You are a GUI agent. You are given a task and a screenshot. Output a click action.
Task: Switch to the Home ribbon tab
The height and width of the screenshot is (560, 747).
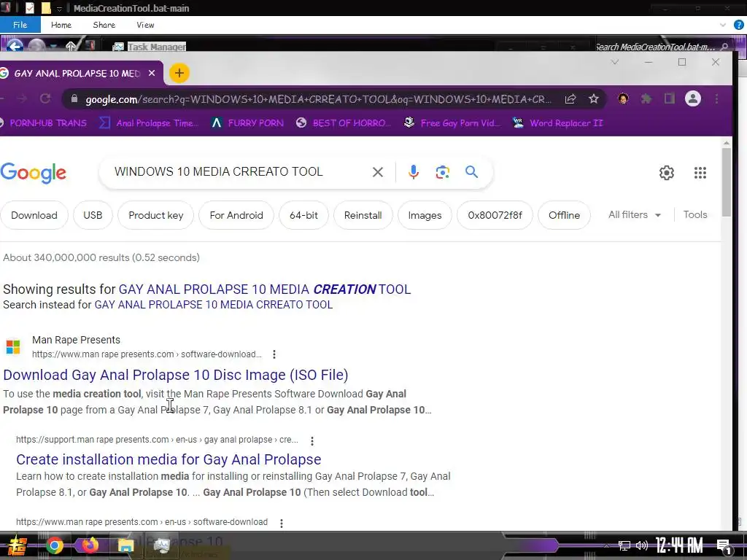pos(61,25)
